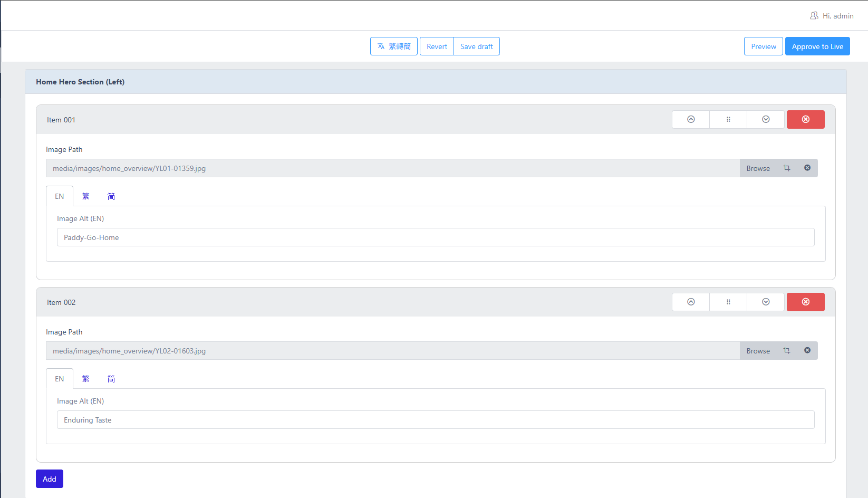Select the drag handle icon on Item 001
Image resolution: width=868 pixels, height=498 pixels.
(728, 119)
